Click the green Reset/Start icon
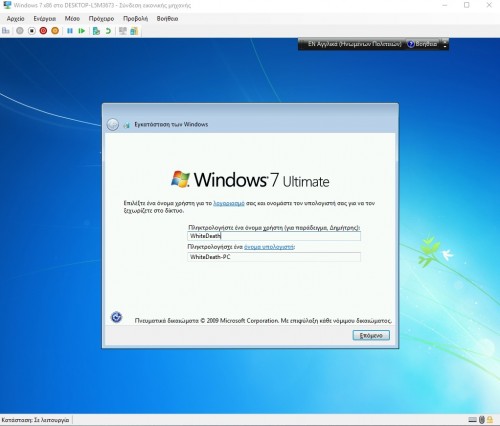Screen dimensions: 500x426 [82, 31]
